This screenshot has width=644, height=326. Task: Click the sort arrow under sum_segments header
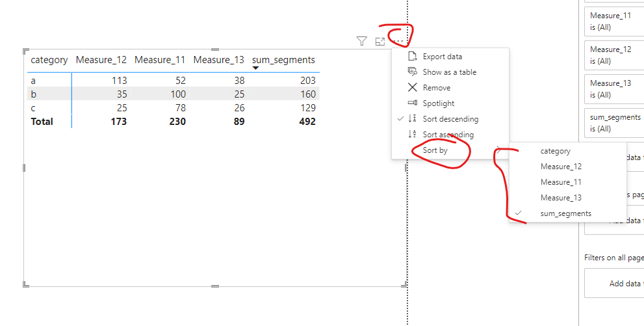255,68
